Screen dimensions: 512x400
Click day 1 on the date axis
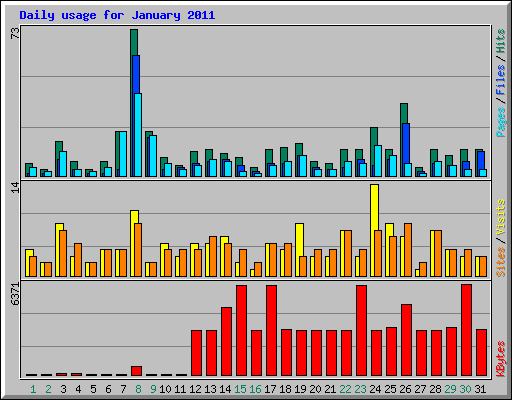[33, 389]
